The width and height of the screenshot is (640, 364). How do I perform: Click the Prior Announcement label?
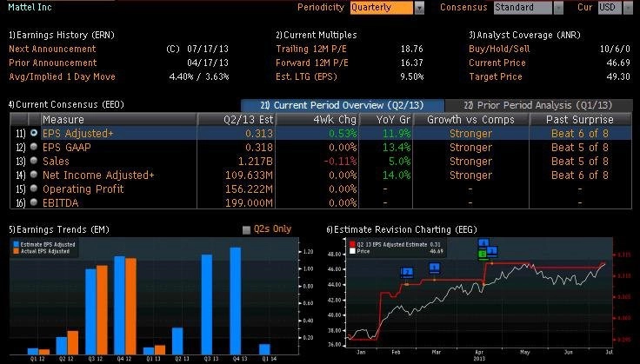coord(53,63)
